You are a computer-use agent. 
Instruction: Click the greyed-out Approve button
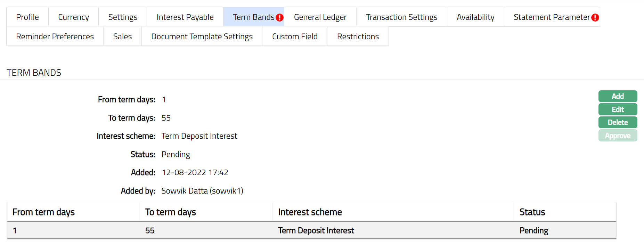pyautogui.click(x=618, y=136)
